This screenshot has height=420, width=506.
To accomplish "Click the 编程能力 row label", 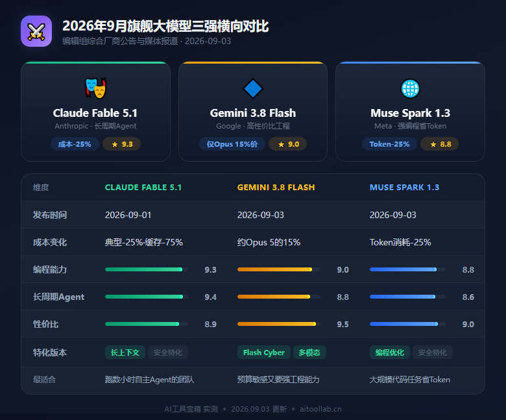I will pos(50,269).
